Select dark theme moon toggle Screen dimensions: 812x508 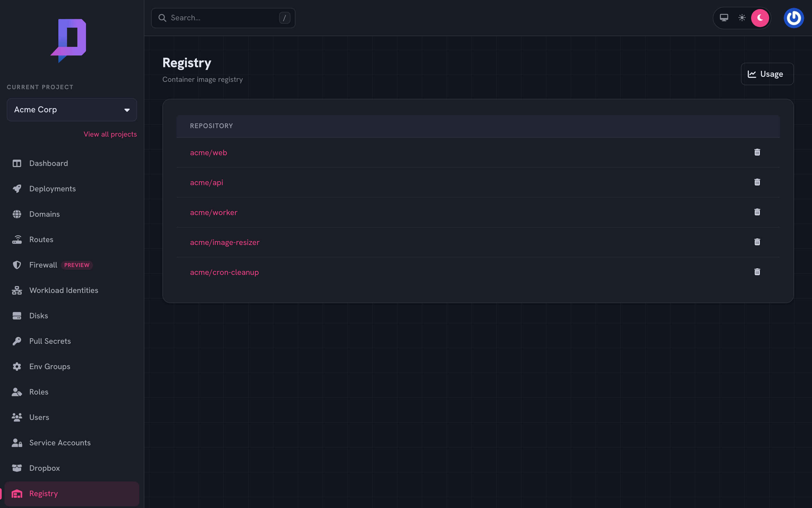pos(760,18)
